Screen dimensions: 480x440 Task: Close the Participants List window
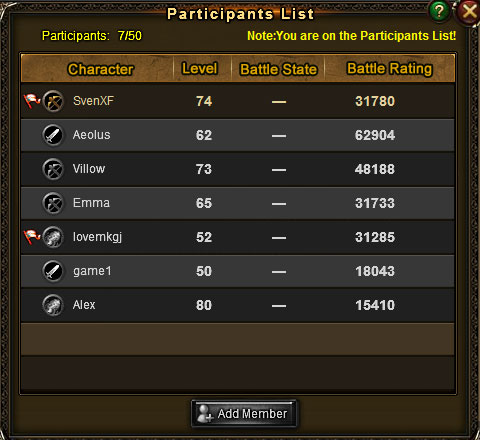click(469, 12)
